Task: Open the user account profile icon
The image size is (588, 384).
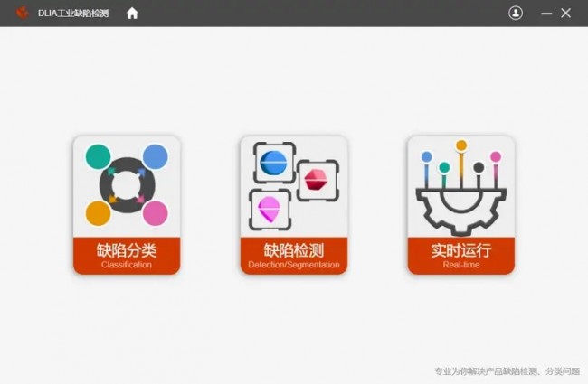Action: pyautogui.click(x=516, y=14)
